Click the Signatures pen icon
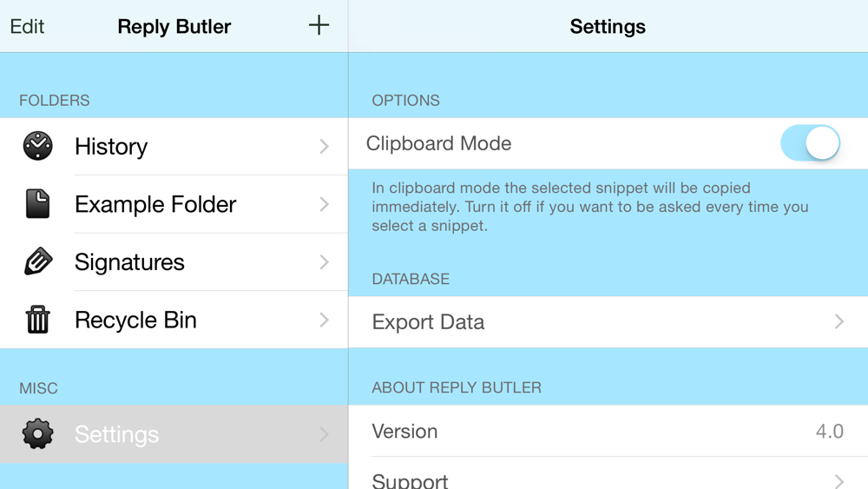 point(38,261)
